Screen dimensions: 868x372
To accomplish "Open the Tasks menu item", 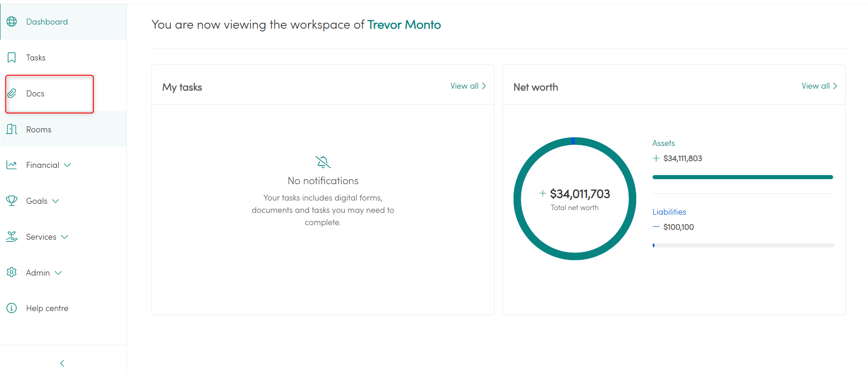I will pos(36,58).
